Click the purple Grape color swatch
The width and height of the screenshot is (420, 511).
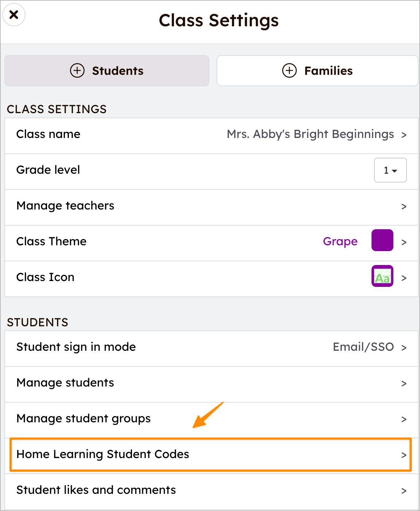pyautogui.click(x=382, y=240)
